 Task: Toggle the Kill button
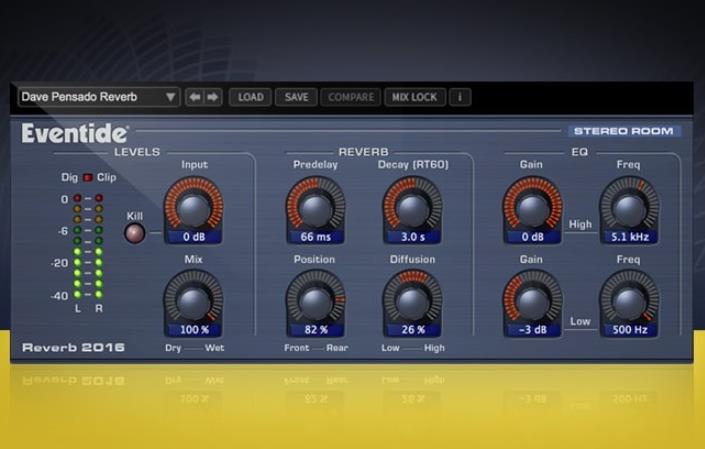tap(134, 233)
